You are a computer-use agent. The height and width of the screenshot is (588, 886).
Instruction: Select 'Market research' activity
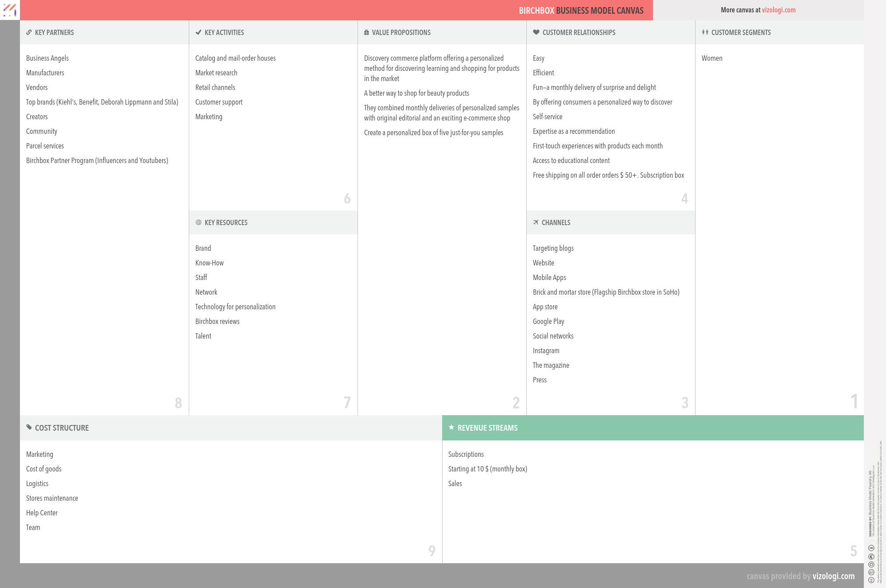point(216,73)
